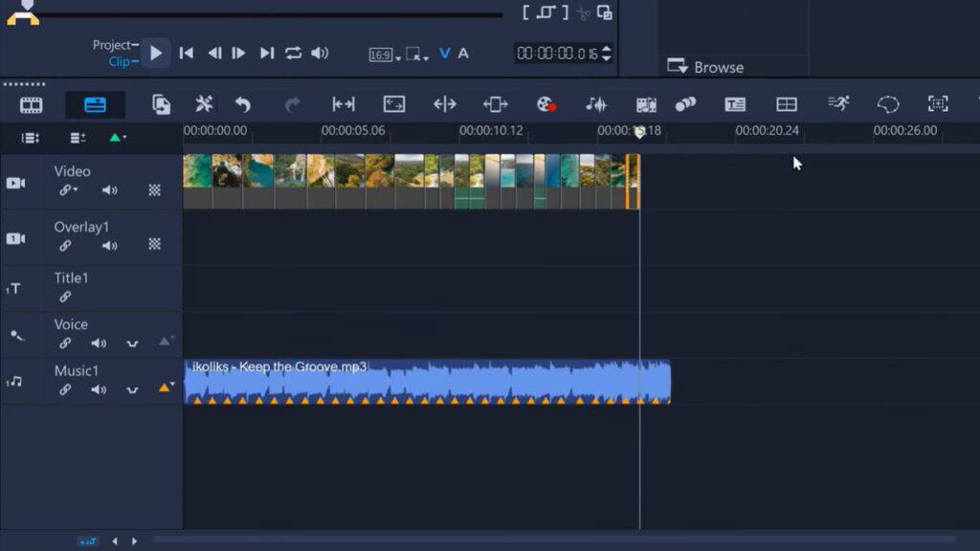This screenshot has width=980, height=551.
Task: Undo the last timeline action
Action: [x=243, y=104]
